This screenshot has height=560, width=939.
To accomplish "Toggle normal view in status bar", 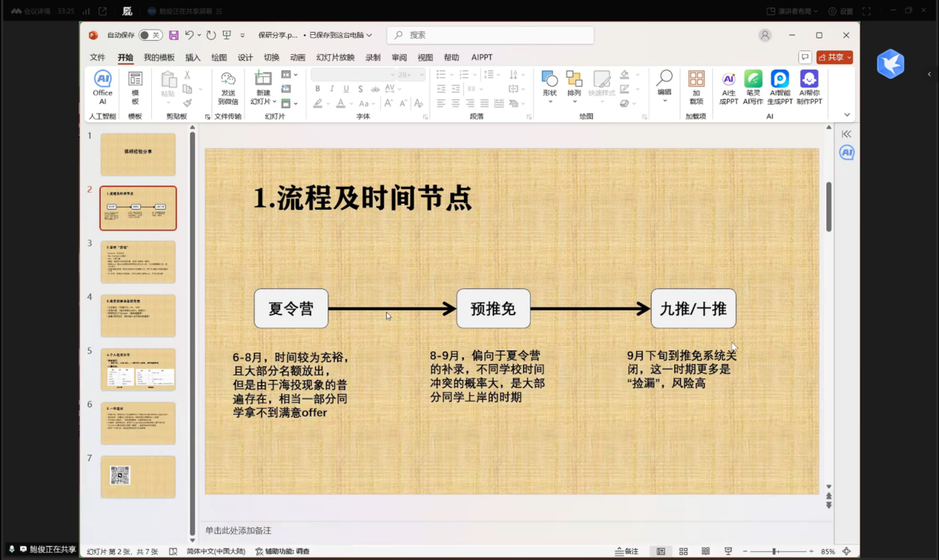I will [x=660, y=552].
